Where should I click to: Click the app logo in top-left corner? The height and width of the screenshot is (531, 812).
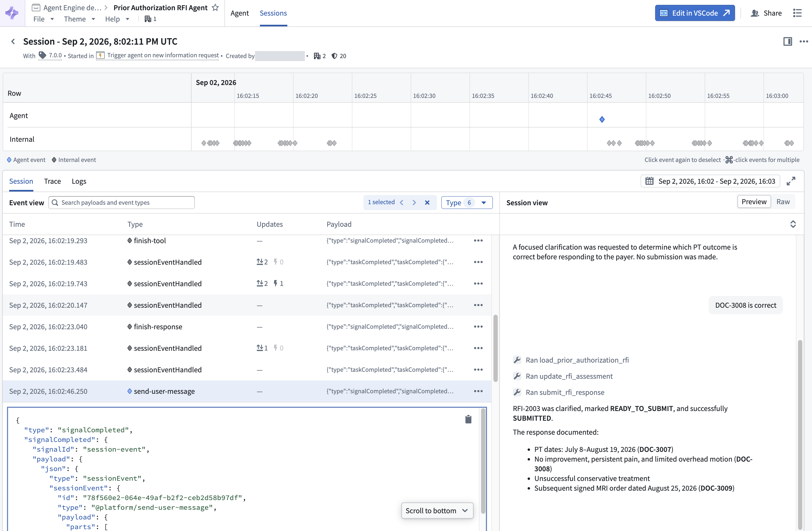[12, 13]
